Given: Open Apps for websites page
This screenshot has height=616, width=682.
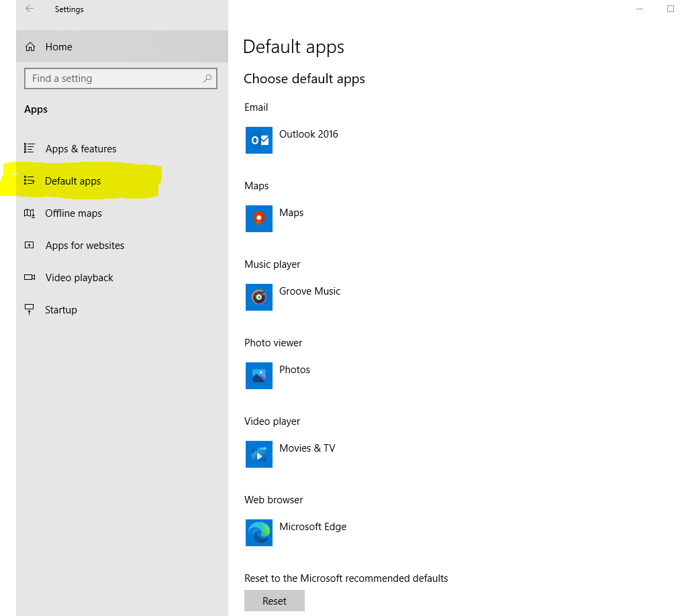Looking at the screenshot, I should (x=85, y=246).
